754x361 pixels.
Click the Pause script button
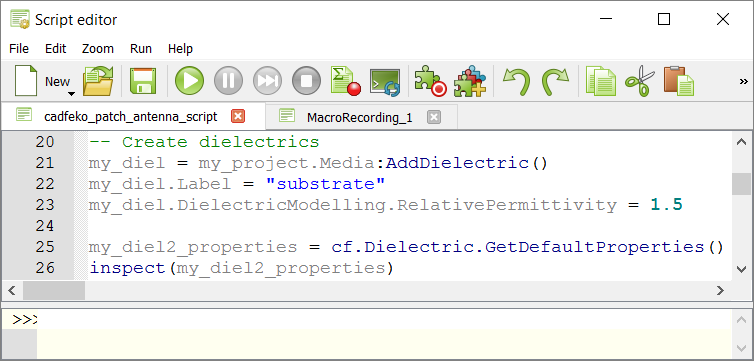coord(228,81)
